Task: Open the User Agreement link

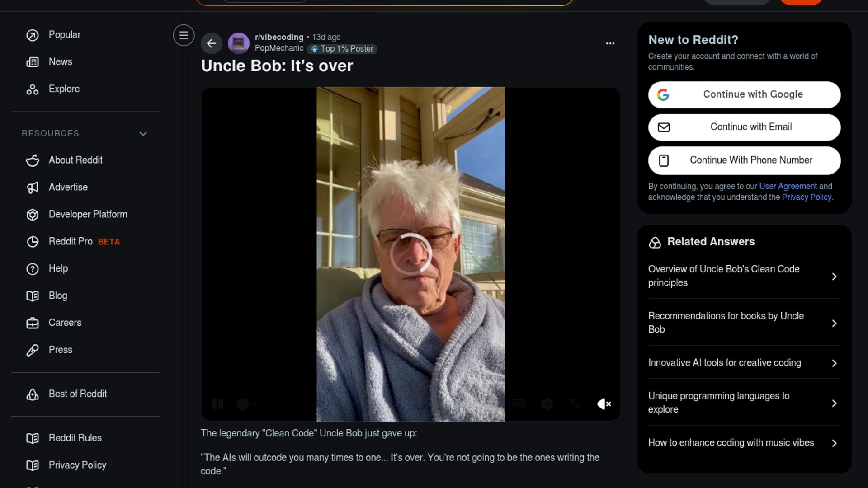Action: point(788,186)
